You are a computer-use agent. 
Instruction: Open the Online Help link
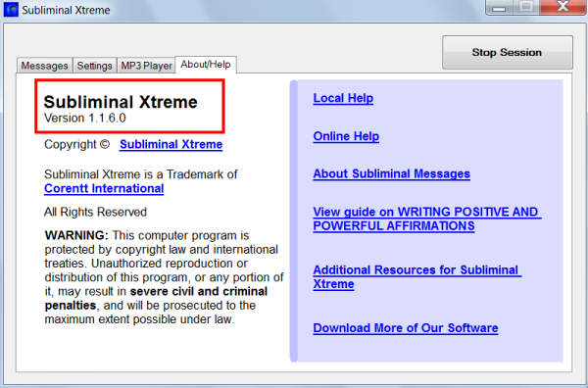[346, 136]
